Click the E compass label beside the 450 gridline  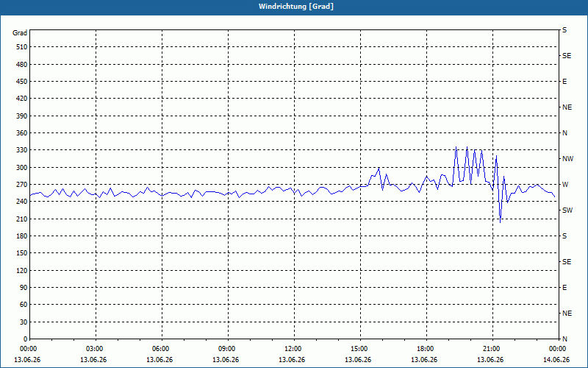coord(564,82)
